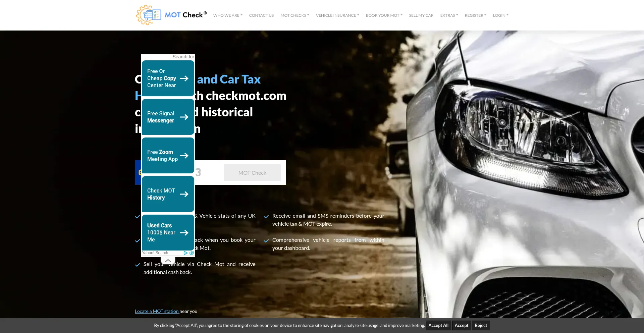The image size is (644, 333).
Task: Collapse the ad panel with chevron
Action: (x=168, y=261)
